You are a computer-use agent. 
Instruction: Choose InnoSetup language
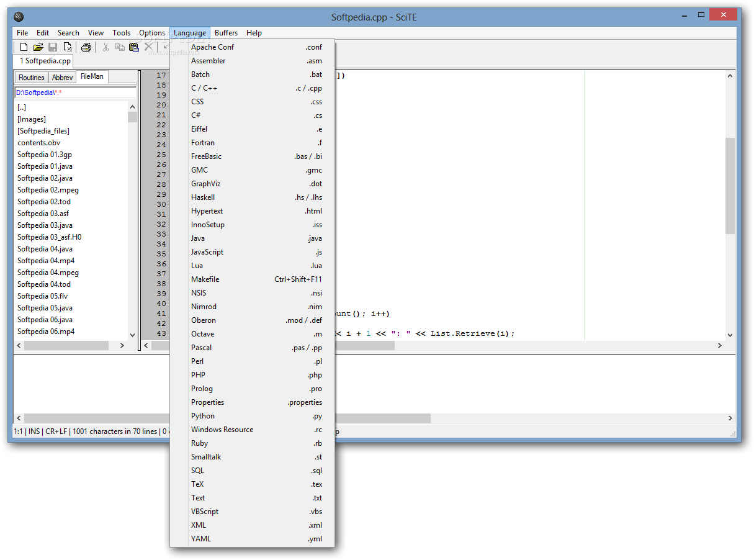click(x=253, y=225)
